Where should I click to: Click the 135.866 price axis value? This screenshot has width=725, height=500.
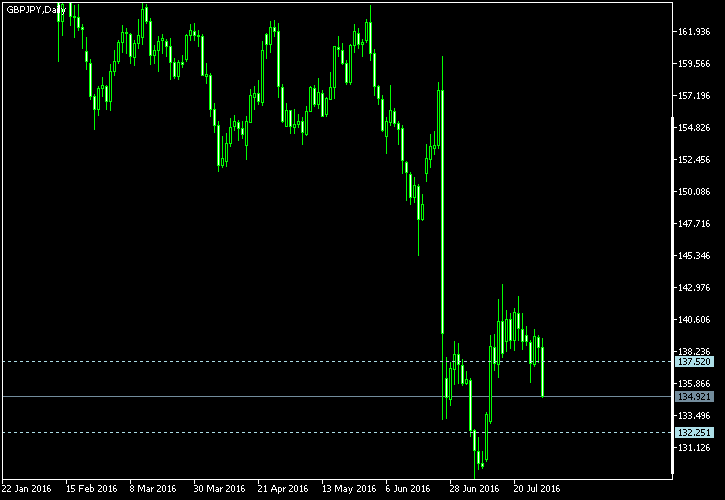(694, 384)
